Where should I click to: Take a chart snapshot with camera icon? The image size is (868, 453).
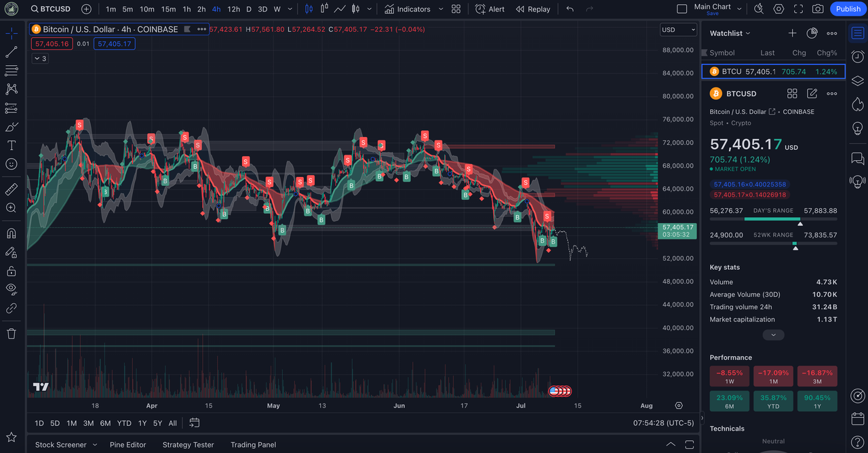pos(818,9)
